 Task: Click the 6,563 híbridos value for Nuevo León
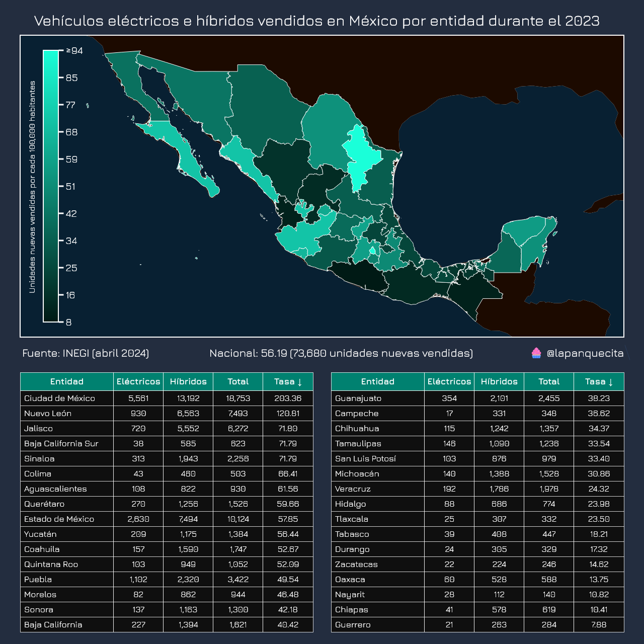click(x=188, y=413)
